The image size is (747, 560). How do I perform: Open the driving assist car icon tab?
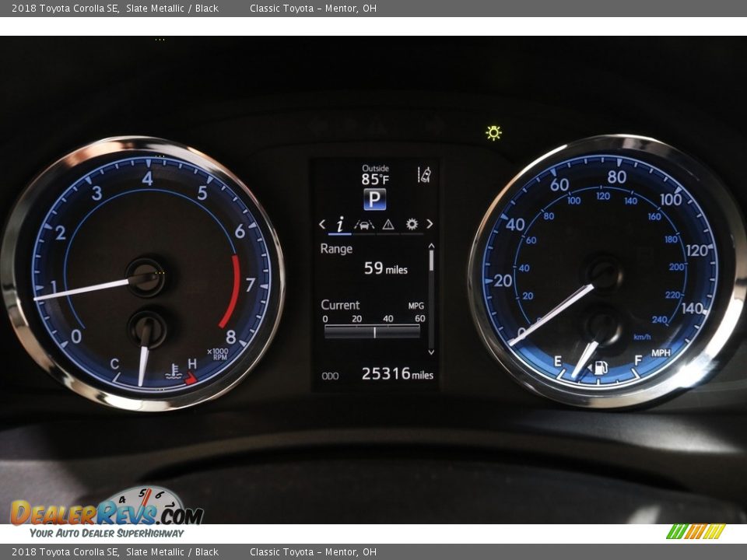pos(364,225)
